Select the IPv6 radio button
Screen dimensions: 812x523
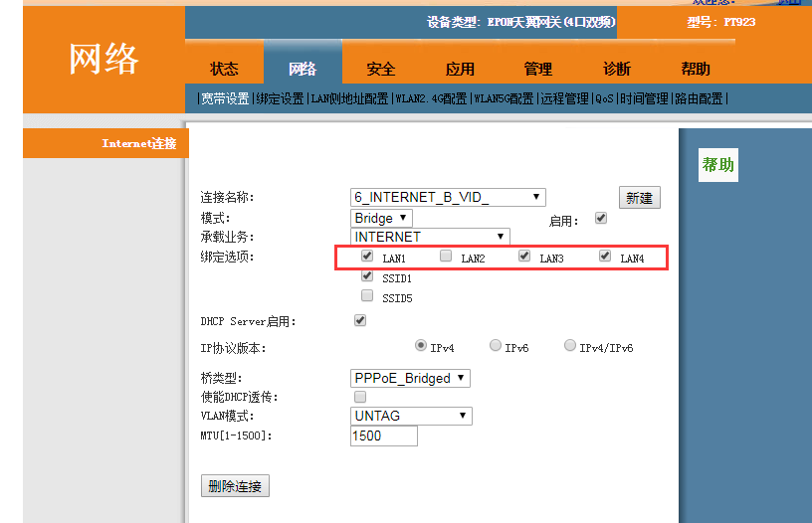pyautogui.click(x=496, y=345)
